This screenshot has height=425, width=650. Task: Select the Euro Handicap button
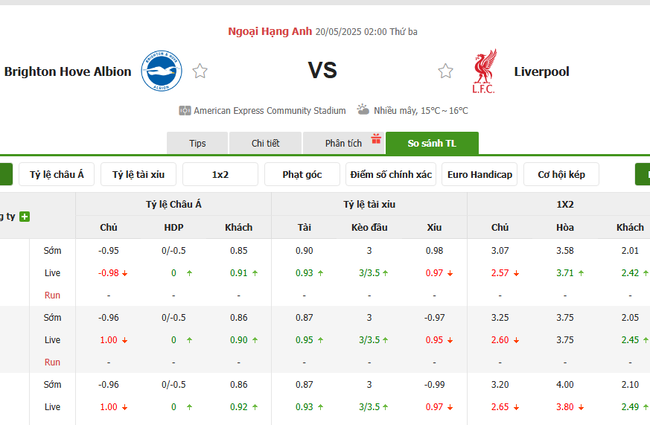tap(479, 175)
